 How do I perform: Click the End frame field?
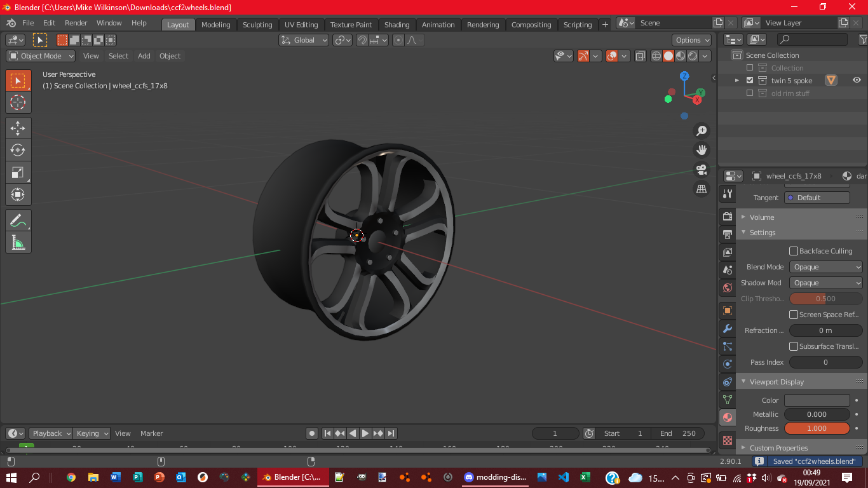tap(677, 433)
